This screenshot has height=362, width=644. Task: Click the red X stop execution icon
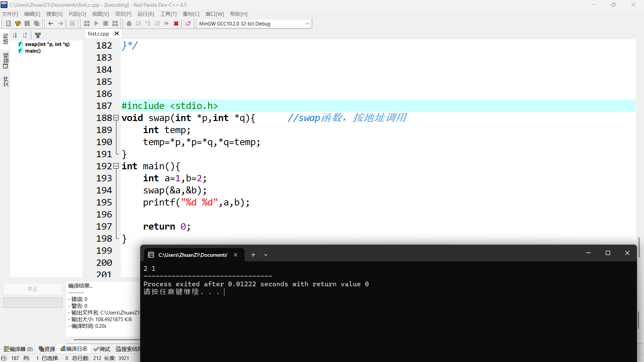pyautogui.click(x=176, y=23)
